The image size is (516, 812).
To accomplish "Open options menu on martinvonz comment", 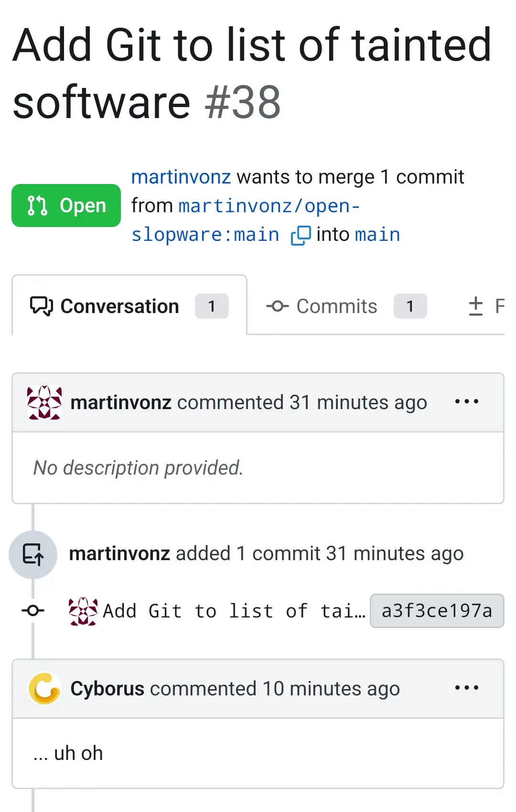I will [466, 402].
